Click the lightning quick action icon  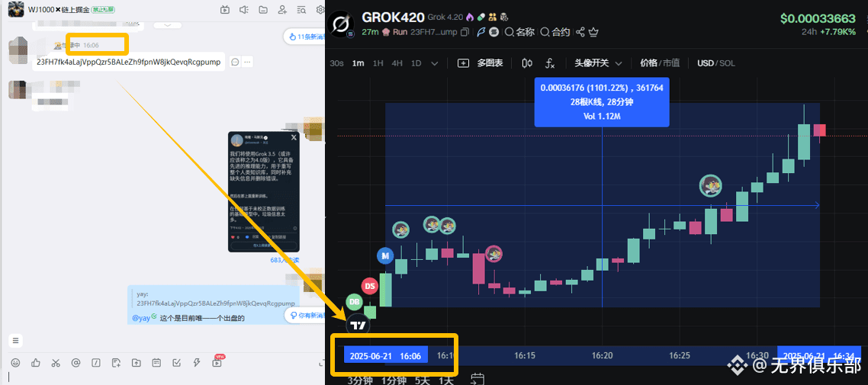tap(196, 363)
